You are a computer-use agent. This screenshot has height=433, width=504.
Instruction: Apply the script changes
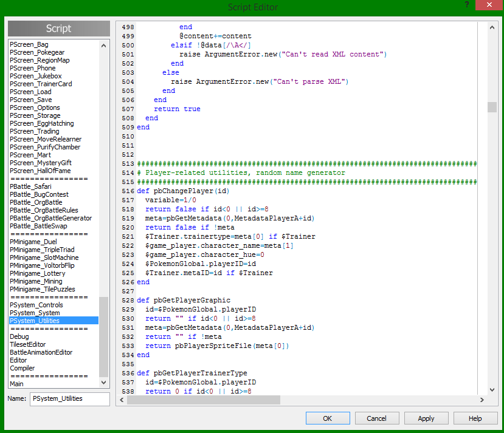426,418
